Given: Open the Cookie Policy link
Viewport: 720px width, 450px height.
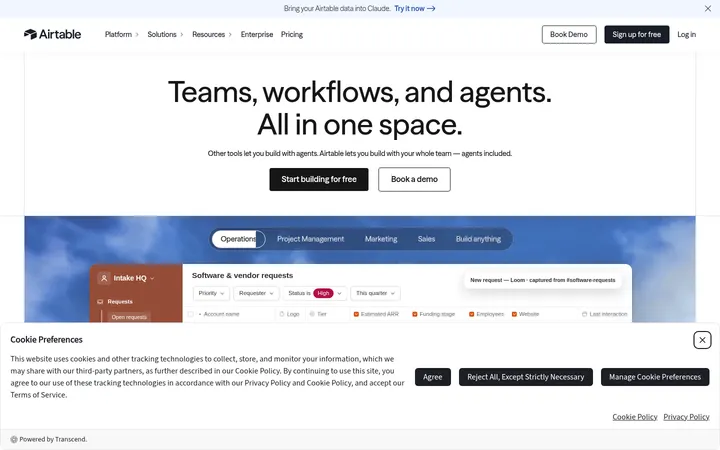Looking at the screenshot, I should tap(635, 417).
